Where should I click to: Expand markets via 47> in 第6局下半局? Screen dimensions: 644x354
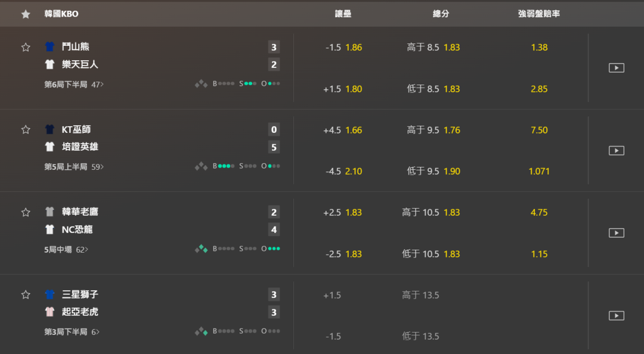coord(97,85)
